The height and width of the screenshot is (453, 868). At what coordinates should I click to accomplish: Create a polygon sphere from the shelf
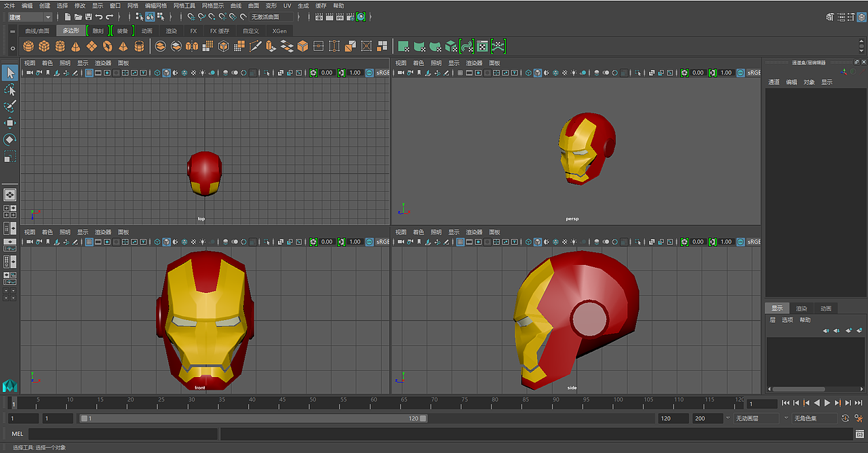pos(28,46)
